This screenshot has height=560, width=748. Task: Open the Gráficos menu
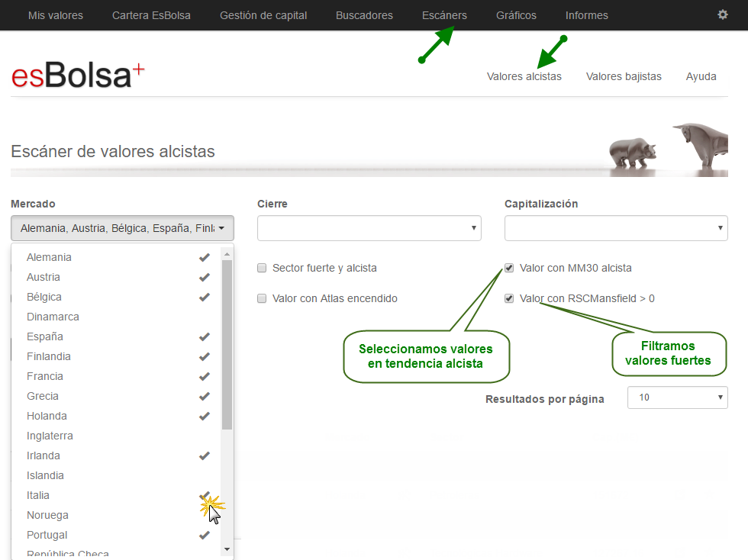516,15
